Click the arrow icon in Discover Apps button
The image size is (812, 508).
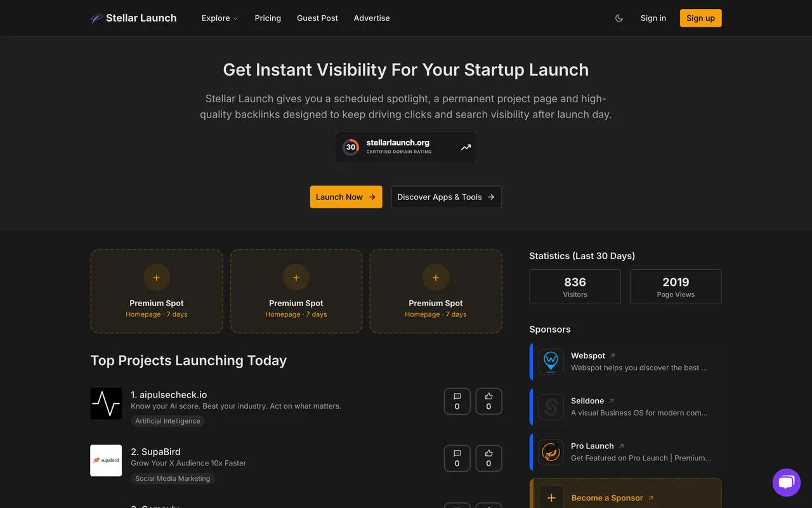[x=491, y=197]
